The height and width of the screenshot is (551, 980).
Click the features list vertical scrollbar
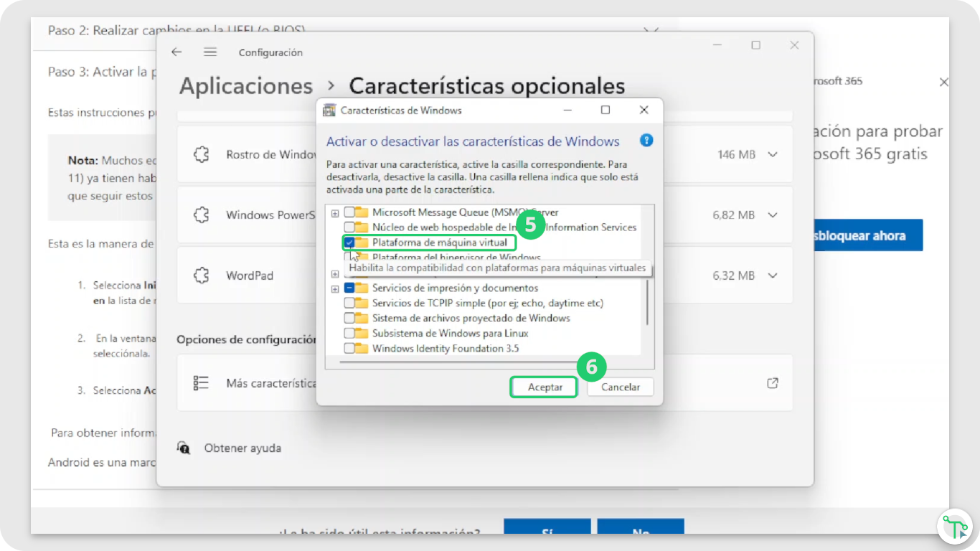[648, 301]
